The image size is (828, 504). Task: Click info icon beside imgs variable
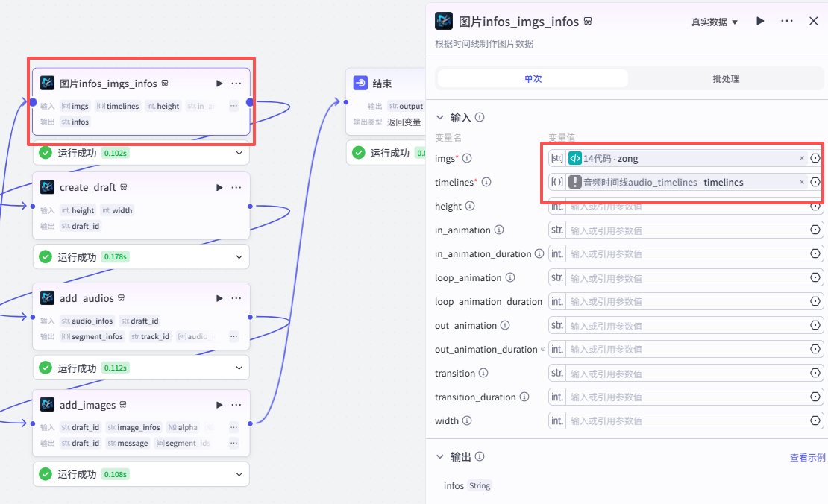coord(467,158)
